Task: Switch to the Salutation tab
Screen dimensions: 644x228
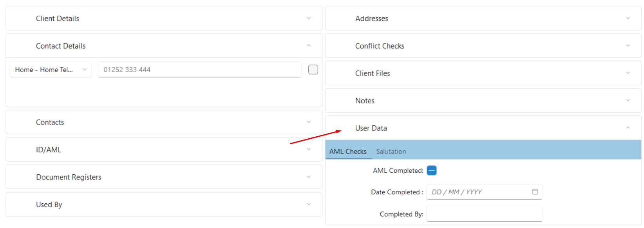Action: [391, 152]
